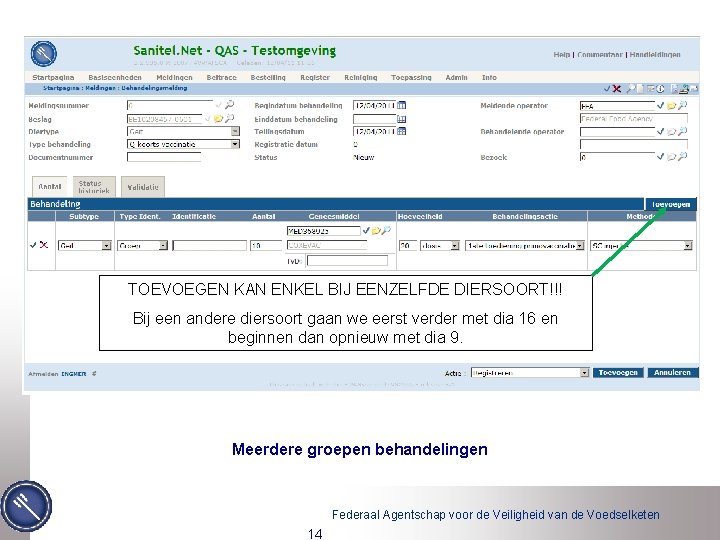Validate Meldende operator with the checkmark icon

(660, 105)
